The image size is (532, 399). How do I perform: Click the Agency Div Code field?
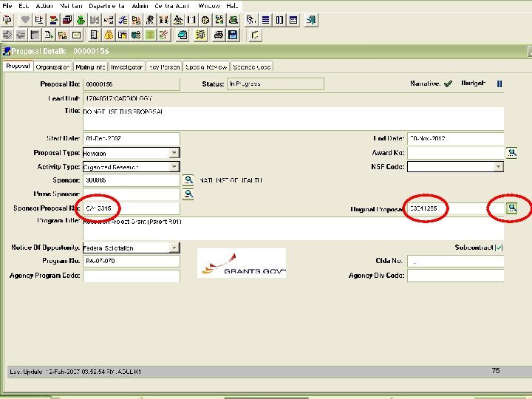pos(455,276)
